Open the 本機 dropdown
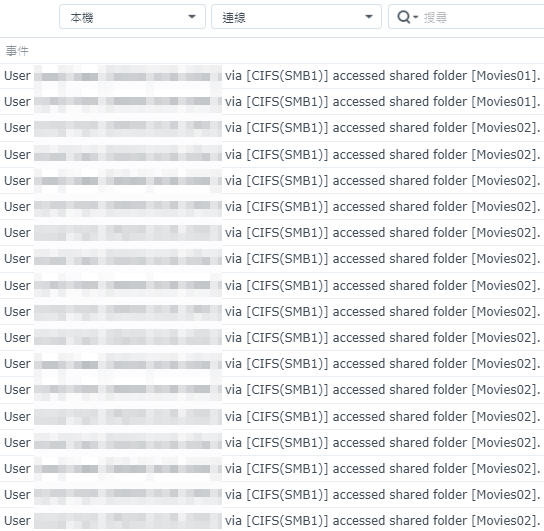Image resolution: width=544 pixels, height=531 pixels. click(x=132, y=17)
